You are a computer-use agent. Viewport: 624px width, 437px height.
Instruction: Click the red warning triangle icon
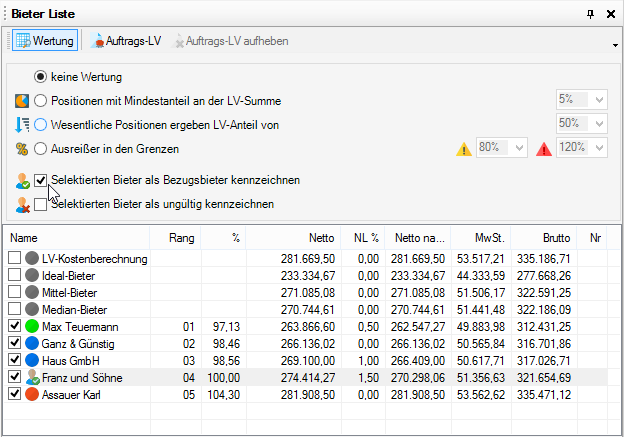tap(544, 149)
